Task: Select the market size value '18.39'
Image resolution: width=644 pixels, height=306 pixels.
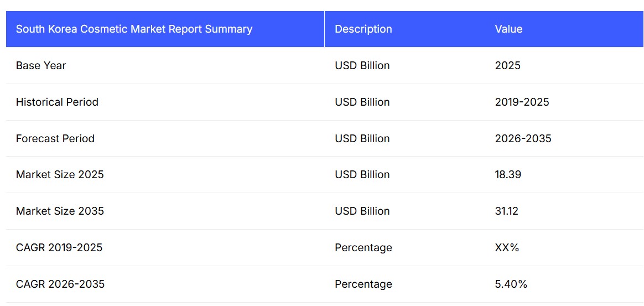Action: click(508, 175)
